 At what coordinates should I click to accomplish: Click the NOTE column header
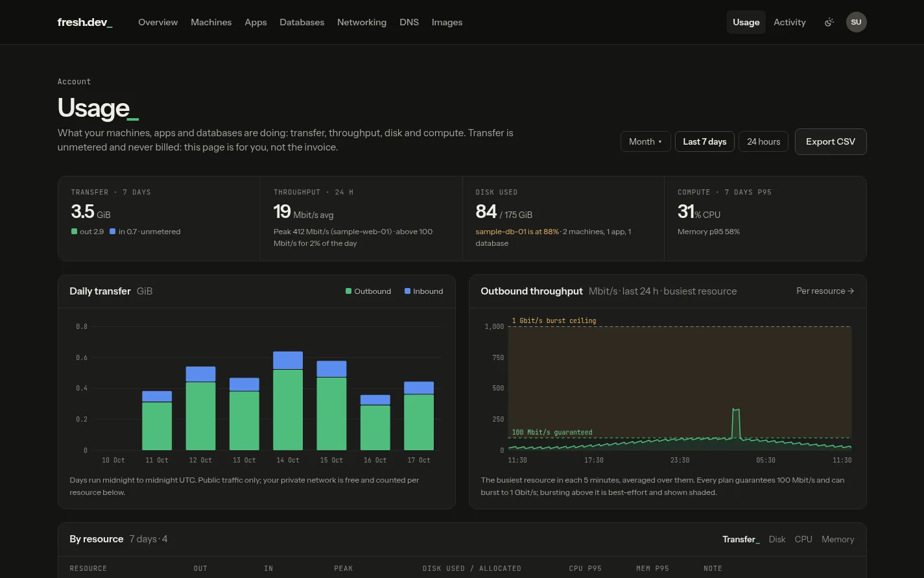(x=713, y=568)
